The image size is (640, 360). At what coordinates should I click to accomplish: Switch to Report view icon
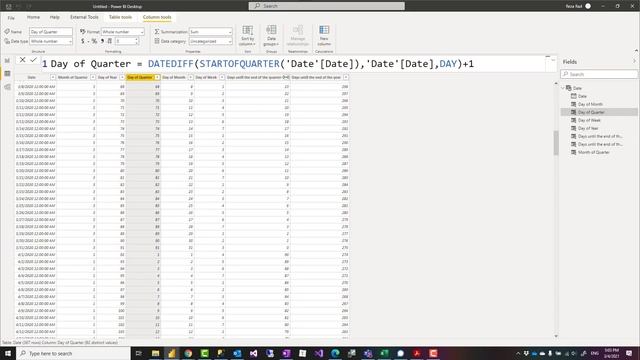click(x=7, y=60)
